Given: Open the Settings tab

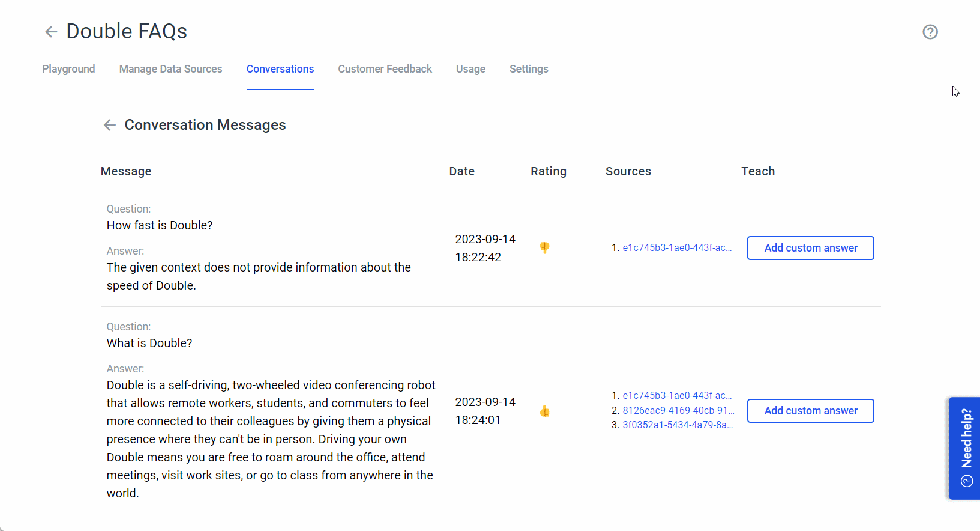Looking at the screenshot, I should tap(529, 69).
